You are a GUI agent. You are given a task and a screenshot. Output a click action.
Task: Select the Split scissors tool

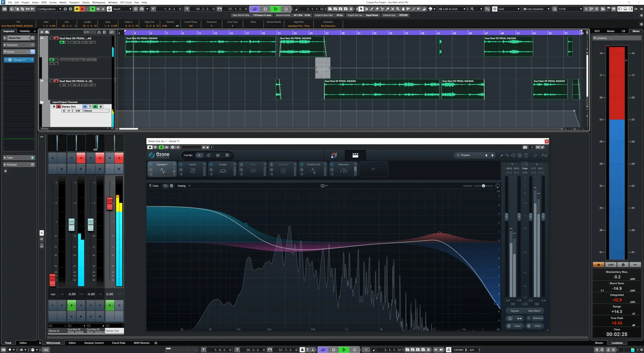(x=382, y=9)
